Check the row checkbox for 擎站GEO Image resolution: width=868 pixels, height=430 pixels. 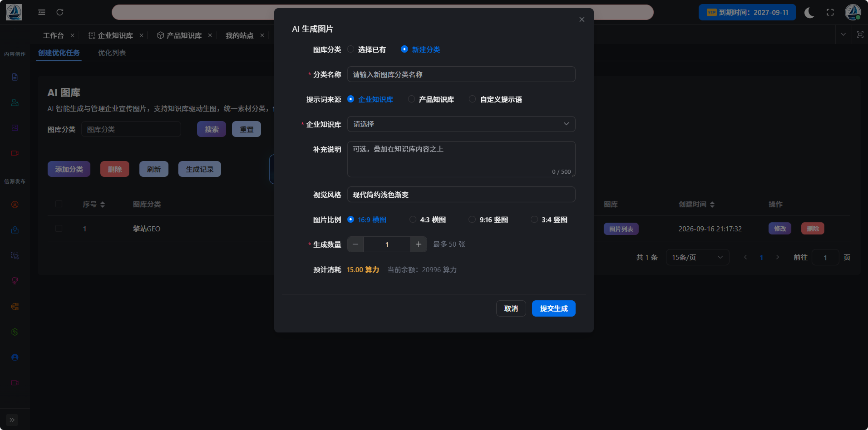click(59, 228)
